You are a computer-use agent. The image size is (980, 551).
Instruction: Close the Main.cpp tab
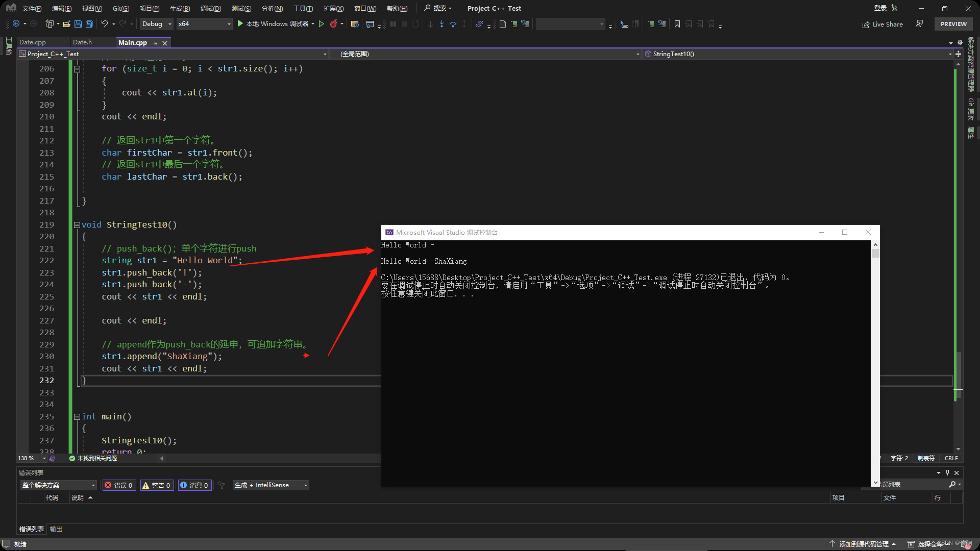(x=165, y=43)
